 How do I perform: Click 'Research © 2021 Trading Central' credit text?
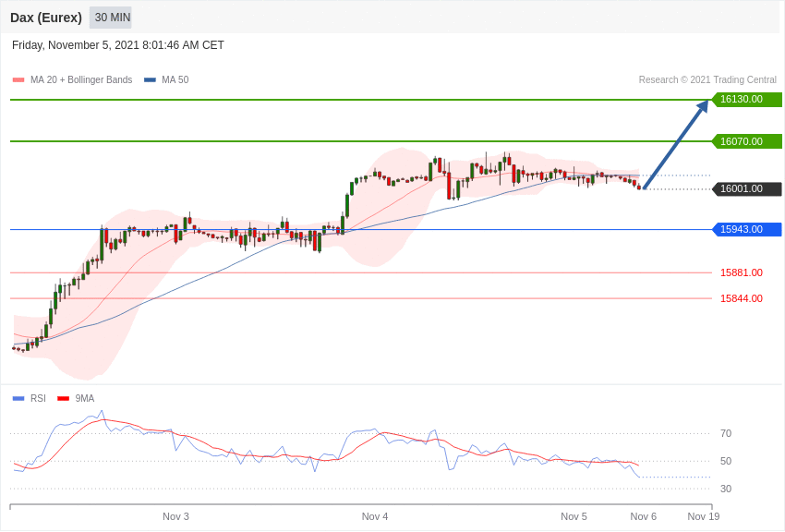707,79
